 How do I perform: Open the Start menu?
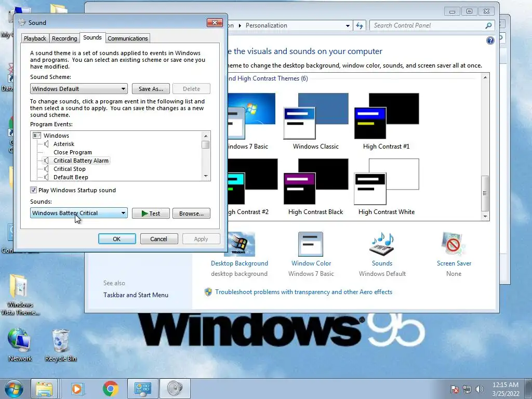click(x=14, y=389)
